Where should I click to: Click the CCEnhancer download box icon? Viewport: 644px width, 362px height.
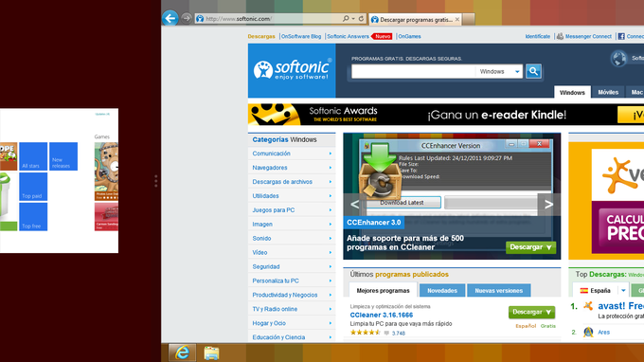click(x=380, y=172)
